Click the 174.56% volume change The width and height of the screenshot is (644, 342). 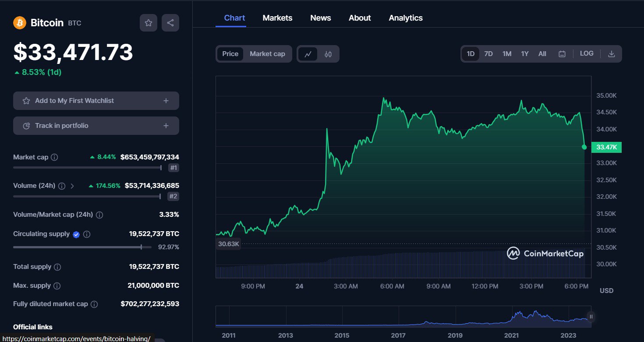coord(104,186)
